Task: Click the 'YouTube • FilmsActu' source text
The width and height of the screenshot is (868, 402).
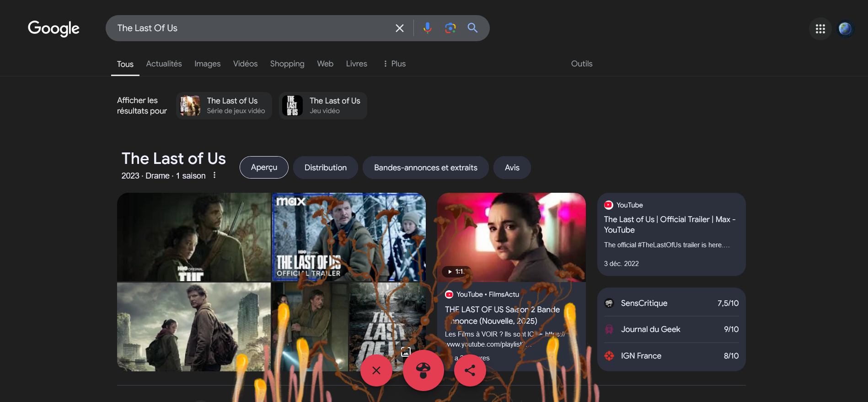Action: click(488, 294)
